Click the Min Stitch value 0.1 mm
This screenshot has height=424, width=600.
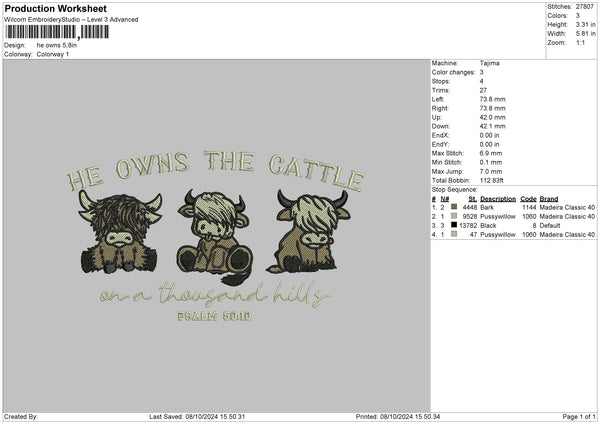pos(491,162)
